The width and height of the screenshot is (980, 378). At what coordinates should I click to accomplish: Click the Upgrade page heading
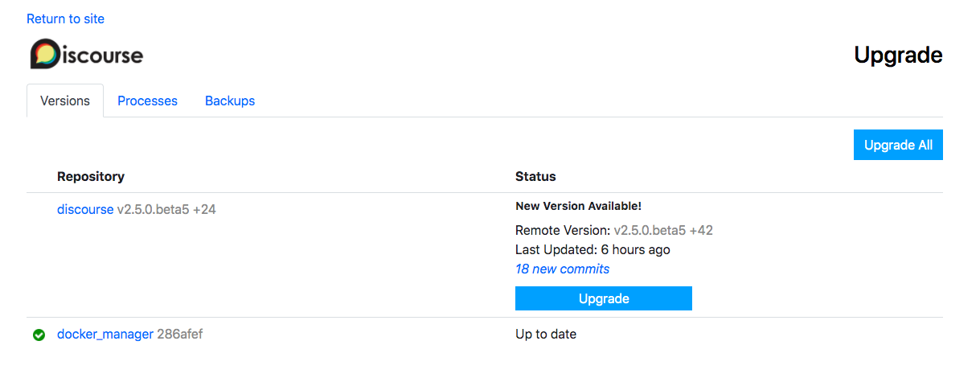(898, 55)
